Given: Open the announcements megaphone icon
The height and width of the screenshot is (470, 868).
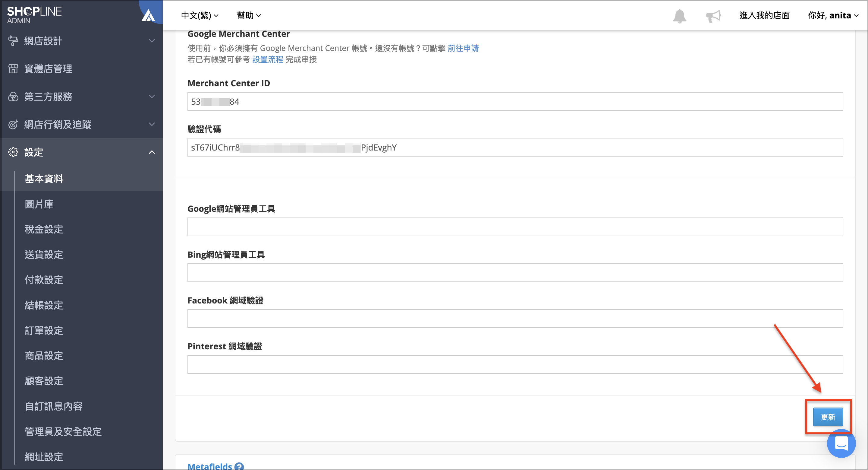Looking at the screenshot, I should point(713,16).
